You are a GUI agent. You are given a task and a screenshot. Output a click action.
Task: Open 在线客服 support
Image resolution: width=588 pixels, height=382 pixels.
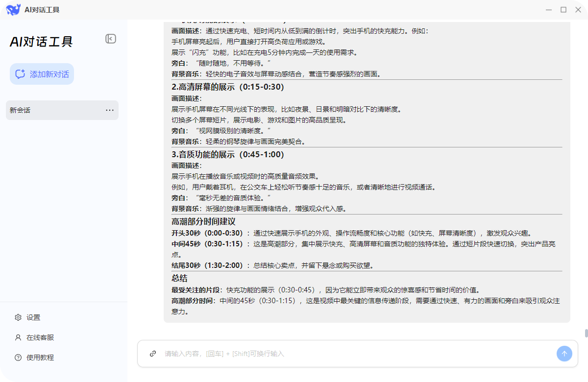40,337
